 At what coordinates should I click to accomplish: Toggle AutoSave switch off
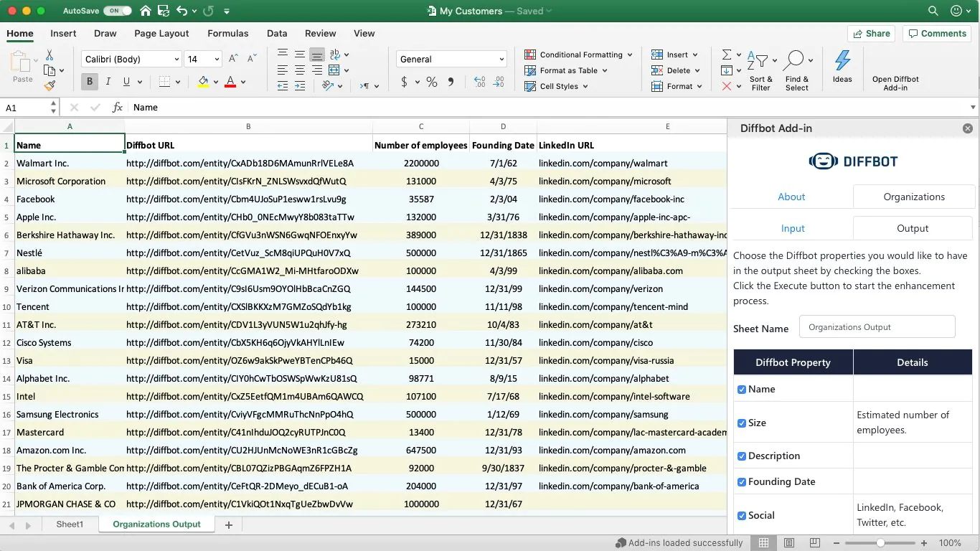[x=117, y=11]
